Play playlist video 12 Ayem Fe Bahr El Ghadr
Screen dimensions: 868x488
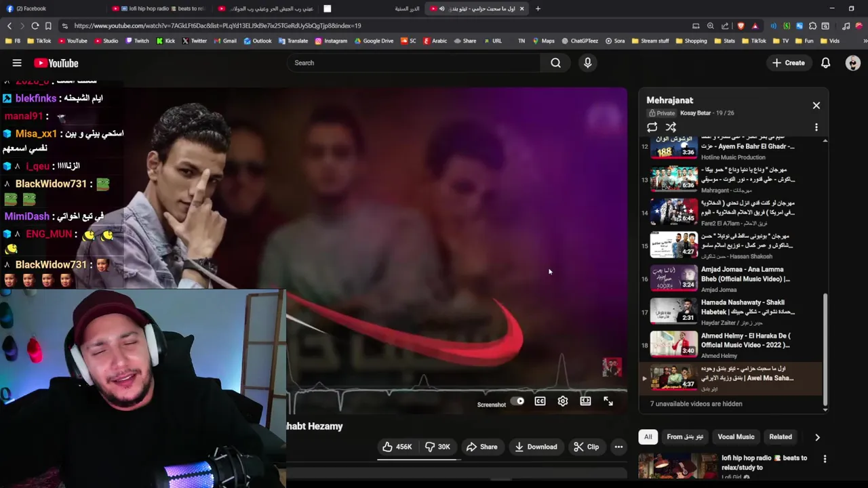(x=730, y=147)
